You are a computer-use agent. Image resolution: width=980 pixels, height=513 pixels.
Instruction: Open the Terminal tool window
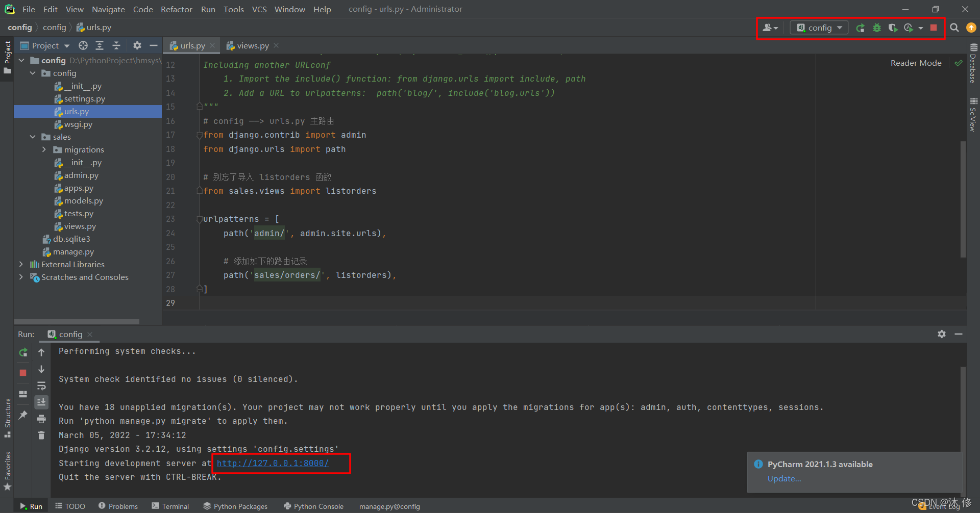pyautogui.click(x=170, y=506)
